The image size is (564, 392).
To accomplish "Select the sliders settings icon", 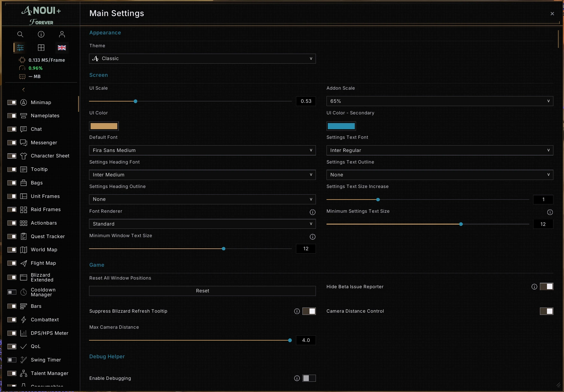I will click(20, 48).
